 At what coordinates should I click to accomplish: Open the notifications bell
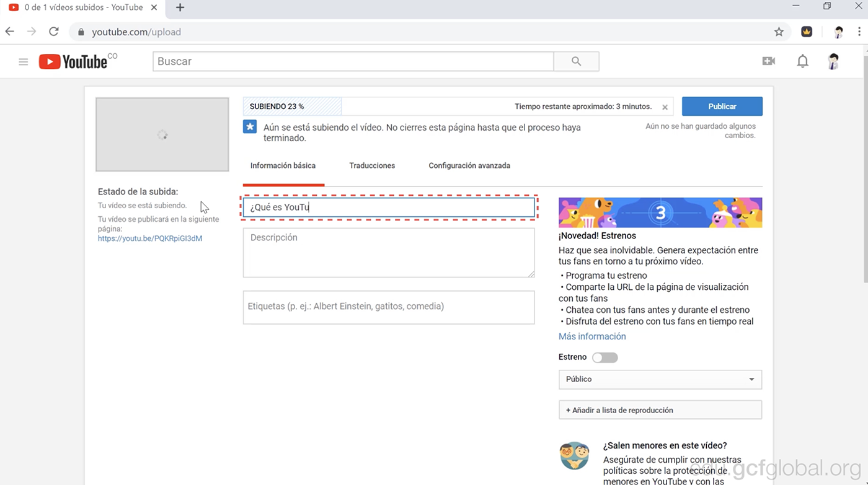pyautogui.click(x=802, y=61)
